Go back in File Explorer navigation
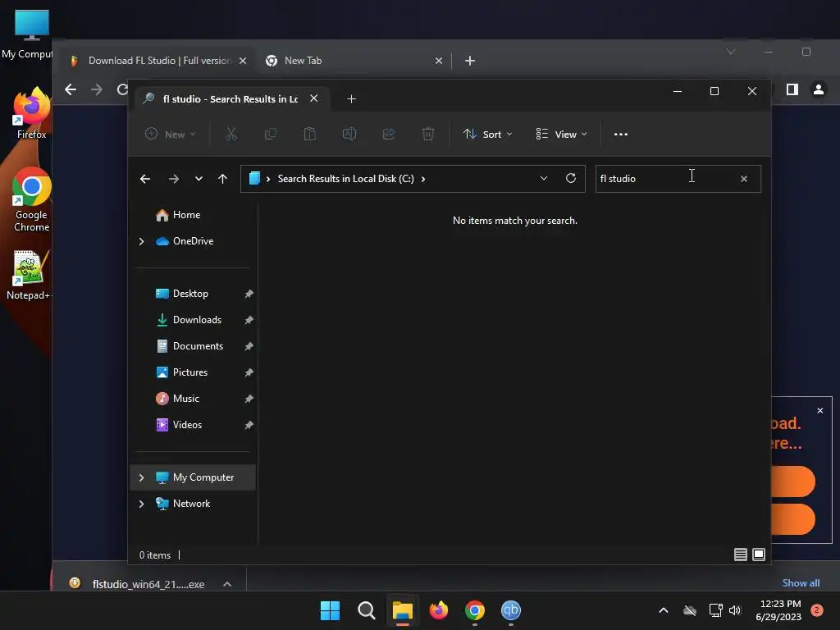 (x=144, y=179)
